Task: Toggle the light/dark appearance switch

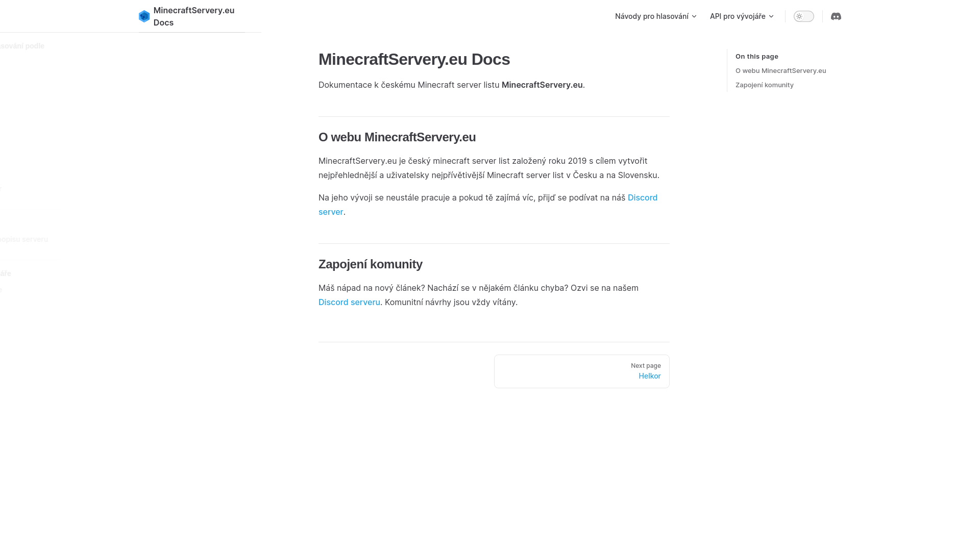Action: [x=803, y=16]
